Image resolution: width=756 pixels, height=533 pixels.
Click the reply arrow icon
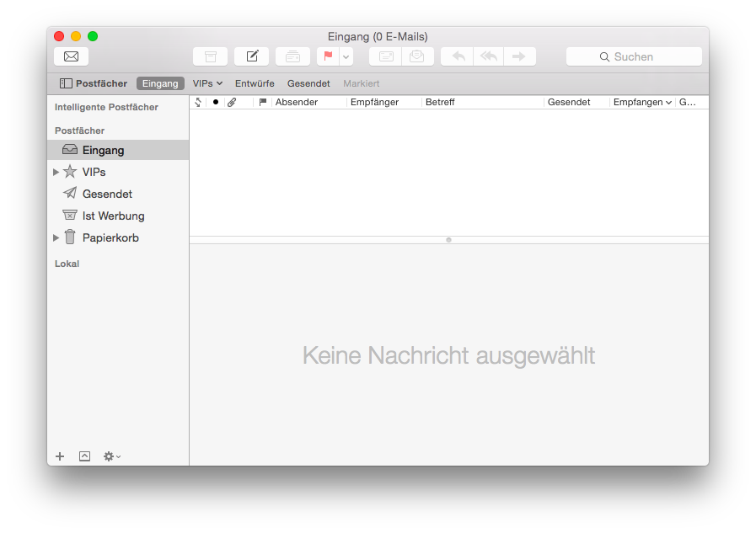[458, 56]
